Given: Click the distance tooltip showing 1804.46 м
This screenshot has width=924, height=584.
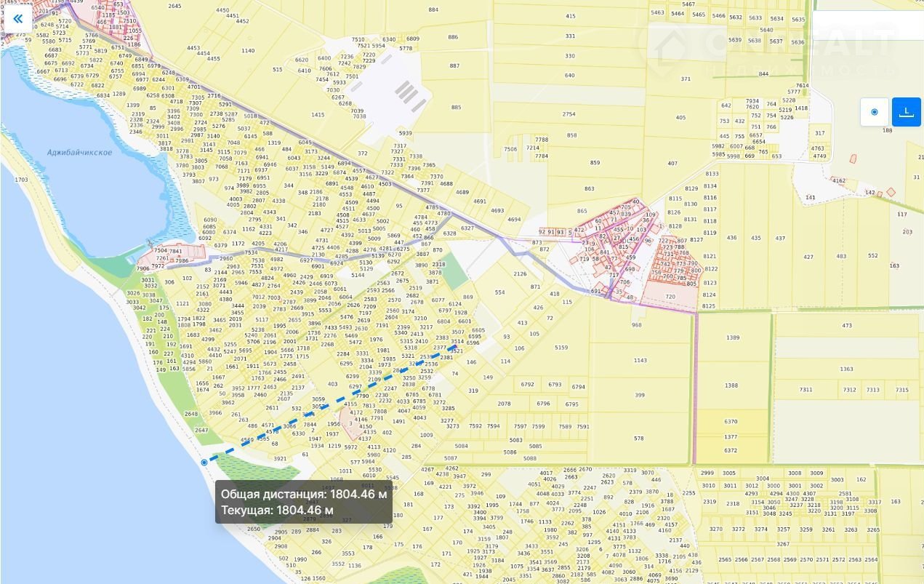Looking at the screenshot, I should (303, 502).
